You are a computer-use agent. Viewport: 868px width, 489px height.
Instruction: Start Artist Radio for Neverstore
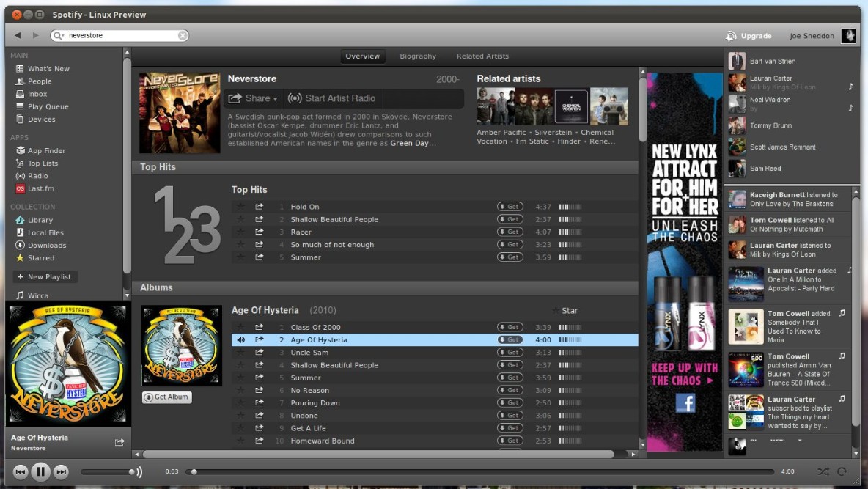[331, 98]
